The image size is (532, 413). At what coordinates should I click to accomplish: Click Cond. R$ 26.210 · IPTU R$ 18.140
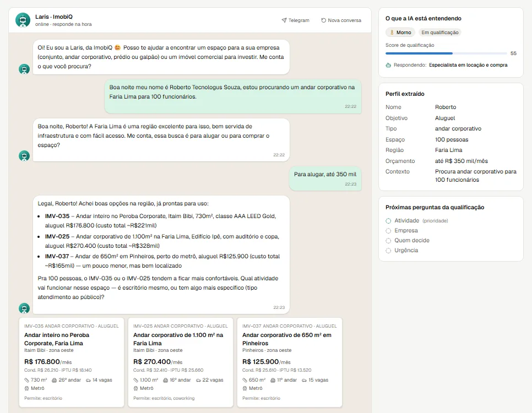(x=58, y=370)
